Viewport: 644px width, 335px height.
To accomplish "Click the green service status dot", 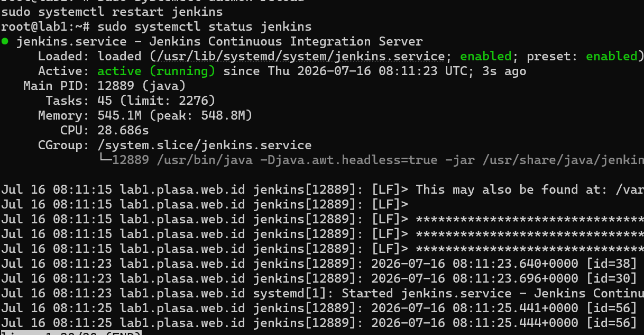I will 5,42.
